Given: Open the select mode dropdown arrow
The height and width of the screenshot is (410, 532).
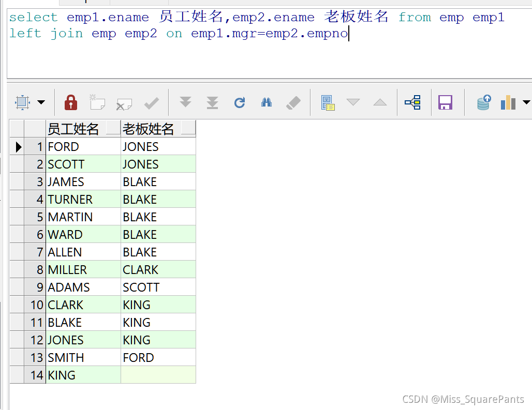Looking at the screenshot, I should pos(41,102).
